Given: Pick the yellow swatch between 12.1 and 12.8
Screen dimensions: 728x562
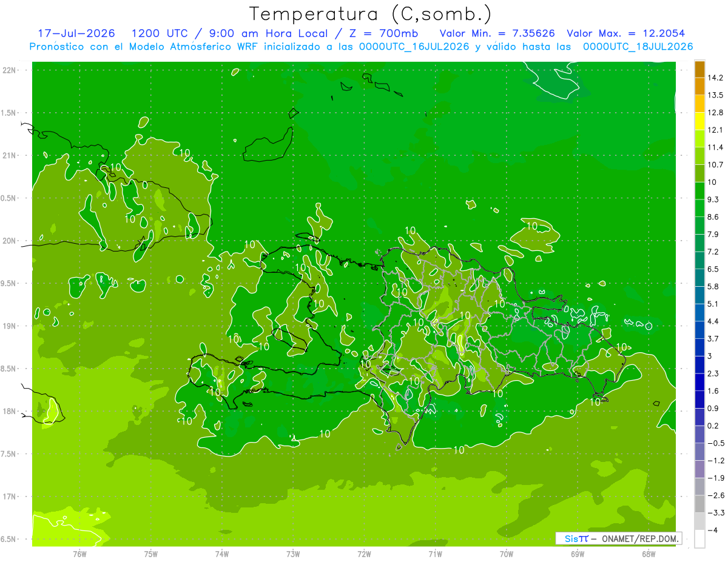Looking at the screenshot, I should (x=699, y=121).
